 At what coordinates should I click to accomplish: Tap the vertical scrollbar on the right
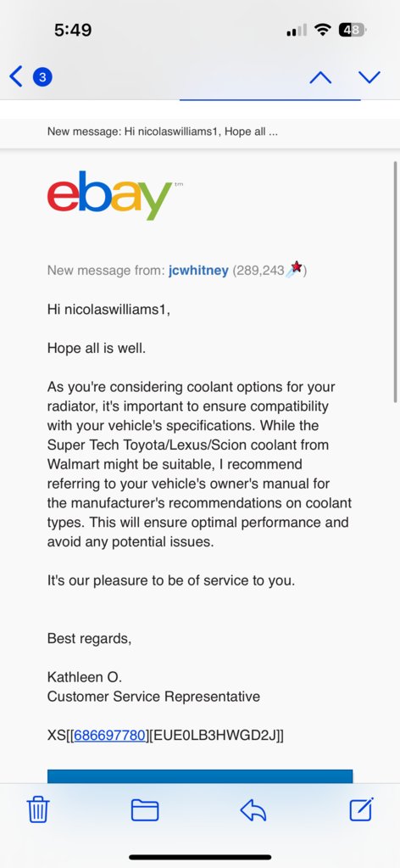(x=395, y=282)
